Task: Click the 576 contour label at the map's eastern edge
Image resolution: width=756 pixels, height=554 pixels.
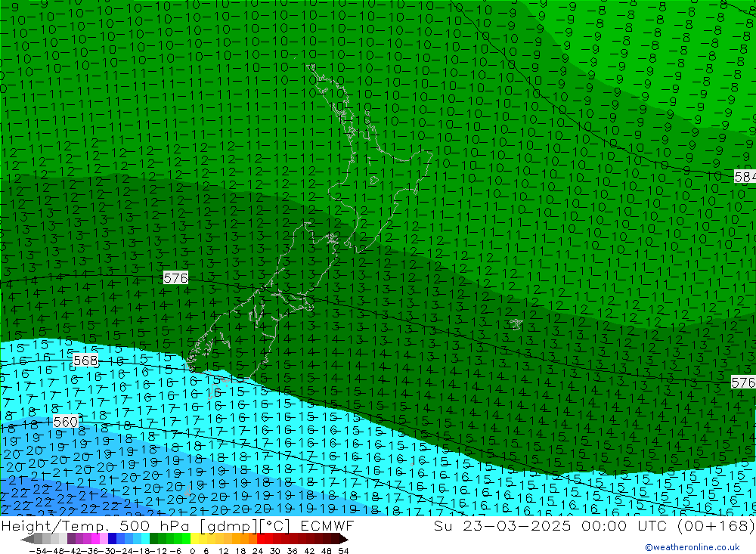Action: pyautogui.click(x=743, y=382)
